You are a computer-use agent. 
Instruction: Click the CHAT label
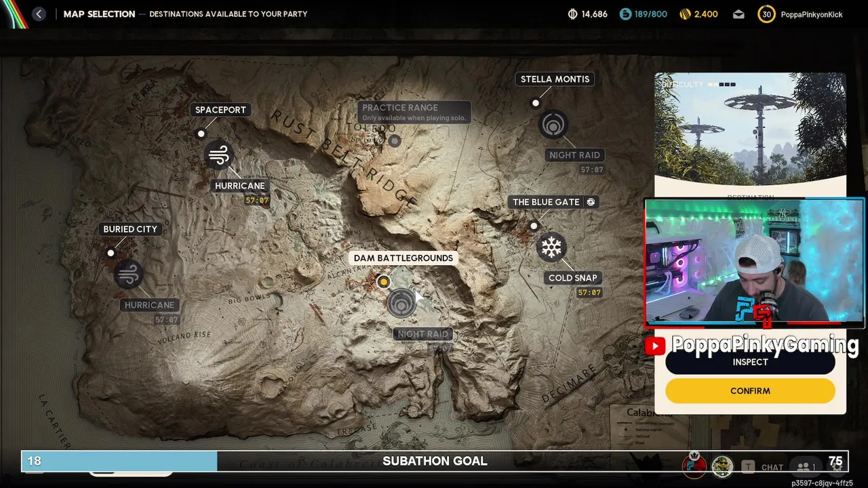772,468
